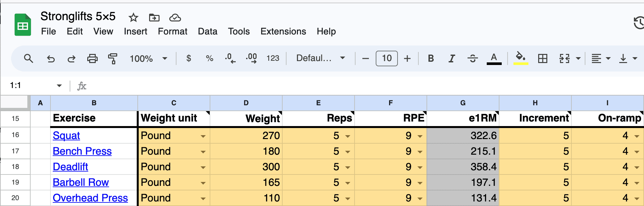
Task: Open the Help menu
Action: [x=326, y=32]
